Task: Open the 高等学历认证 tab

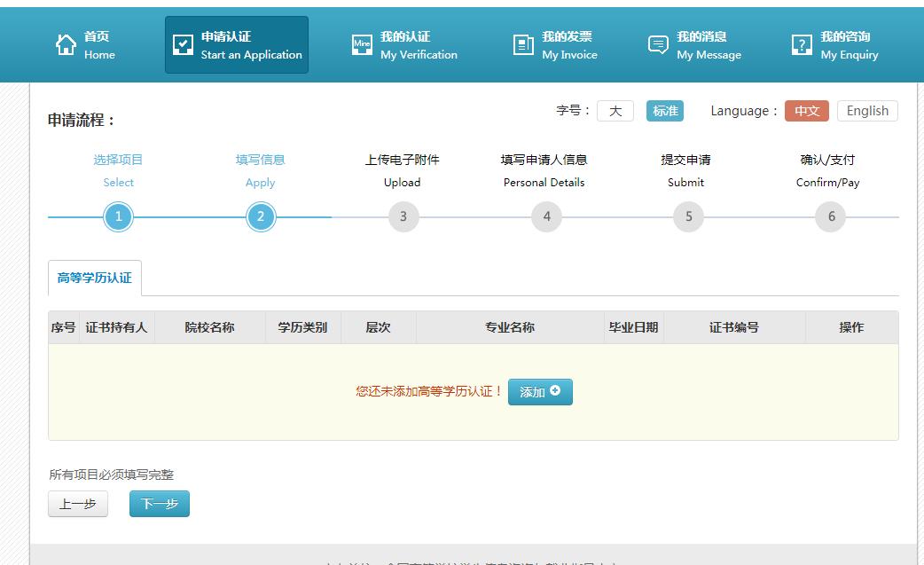Action: pos(93,278)
